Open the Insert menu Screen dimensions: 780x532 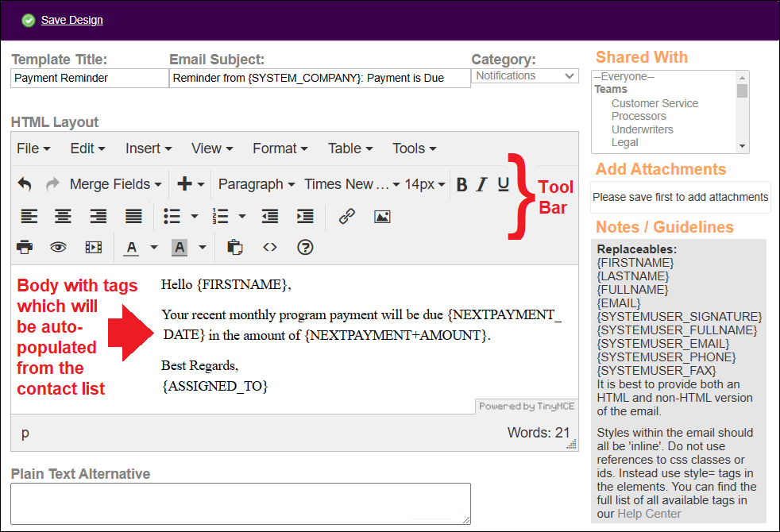coord(149,148)
